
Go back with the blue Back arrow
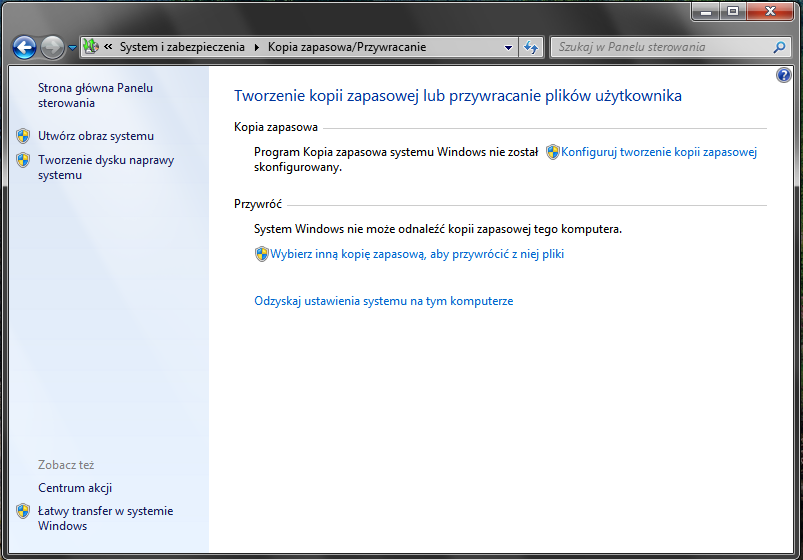pyautogui.click(x=24, y=48)
